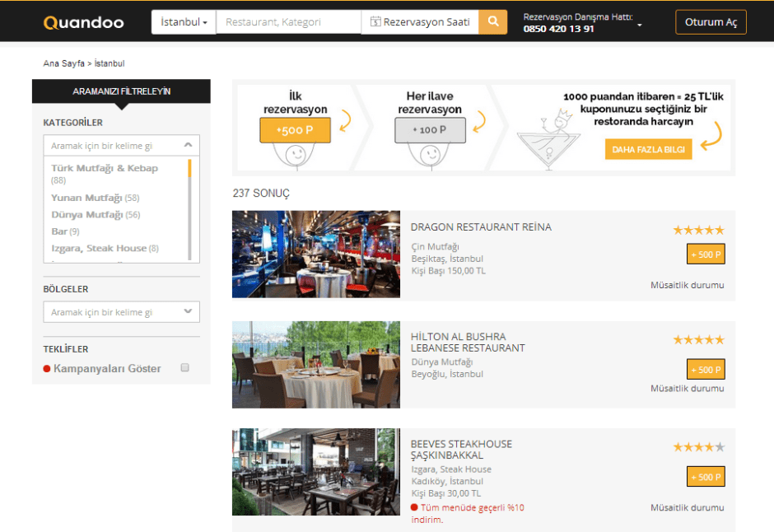Click Beeves Steakhouse four-star rating
This screenshot has height=532, width=774.
(698, 447)
